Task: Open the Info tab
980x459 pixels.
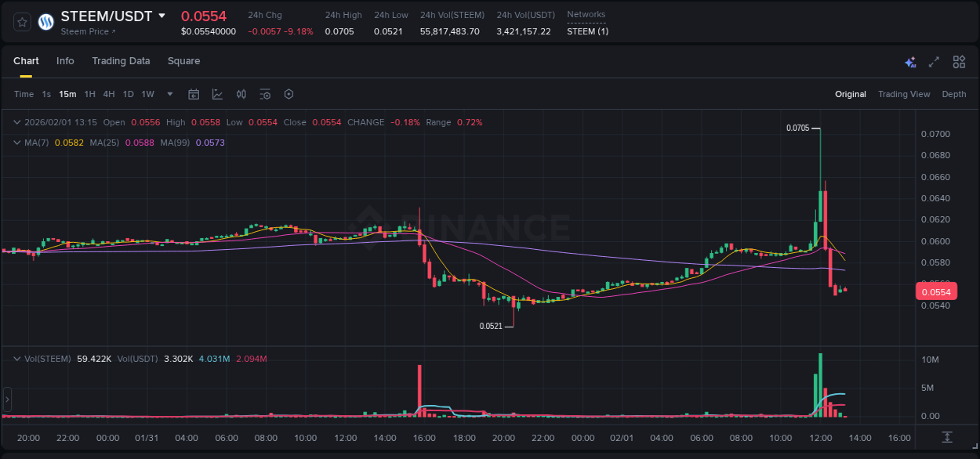Action: click(65, 61)
